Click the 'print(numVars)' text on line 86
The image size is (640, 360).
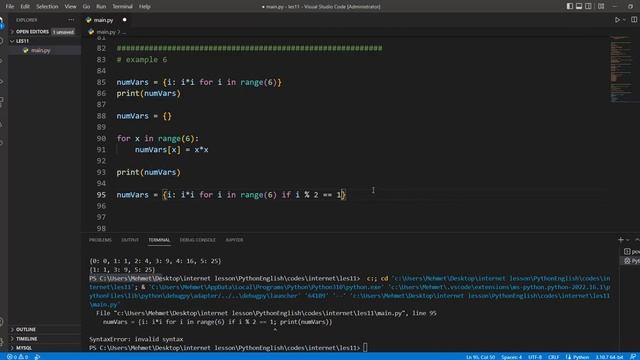coord(148,93)
